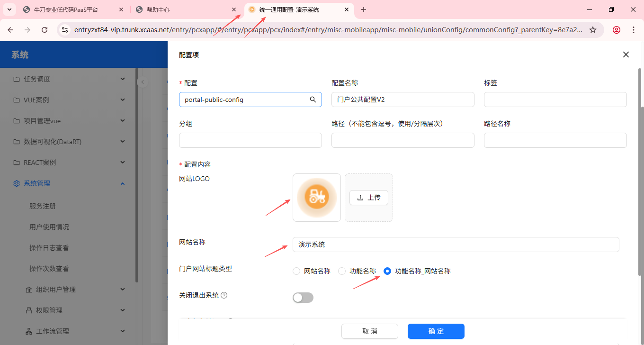Open the browser profile icon

pyautogui.click(x=616, y=30)
